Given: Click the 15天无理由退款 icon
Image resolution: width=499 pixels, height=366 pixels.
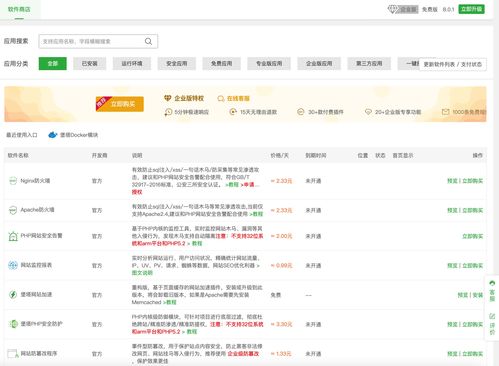Looking at the screenshot, I should click(233, 112).
